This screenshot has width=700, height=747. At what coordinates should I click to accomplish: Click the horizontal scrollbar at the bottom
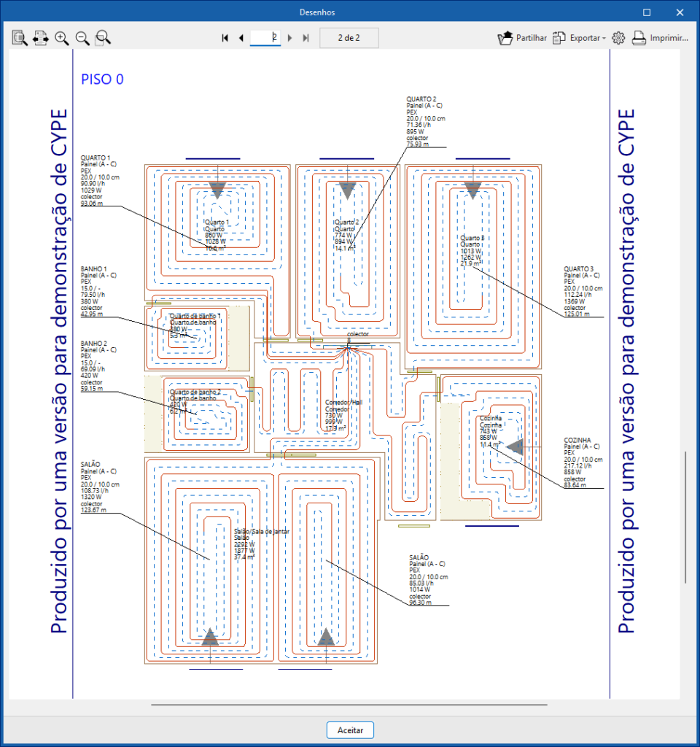coord(349,704)
